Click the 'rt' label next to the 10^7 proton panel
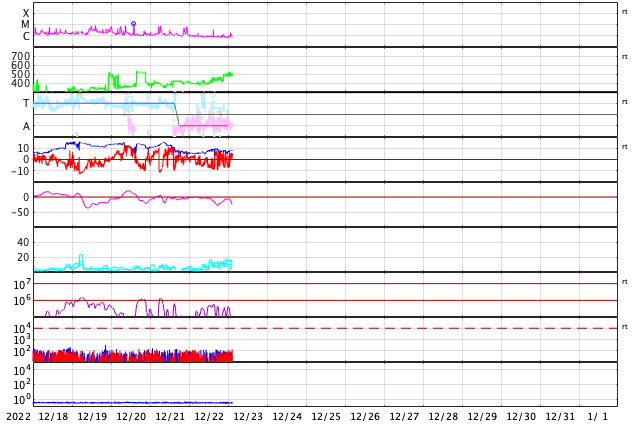This screenshot has height=424, width=634. (x=624, y=282)
